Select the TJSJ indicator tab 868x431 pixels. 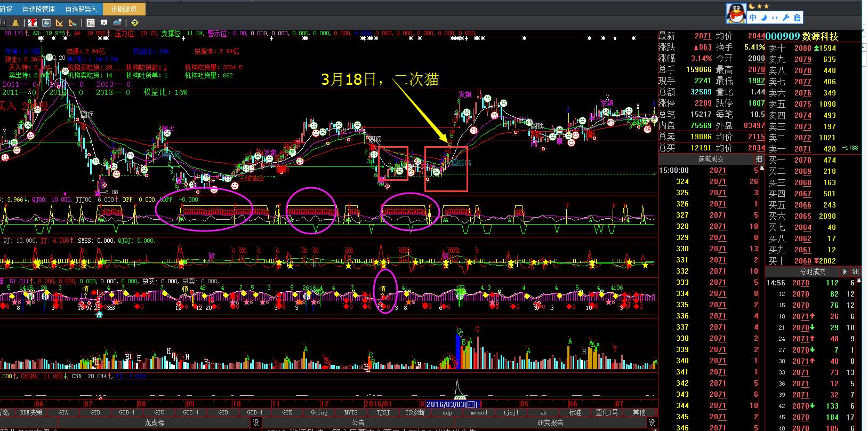click(383, 412)
